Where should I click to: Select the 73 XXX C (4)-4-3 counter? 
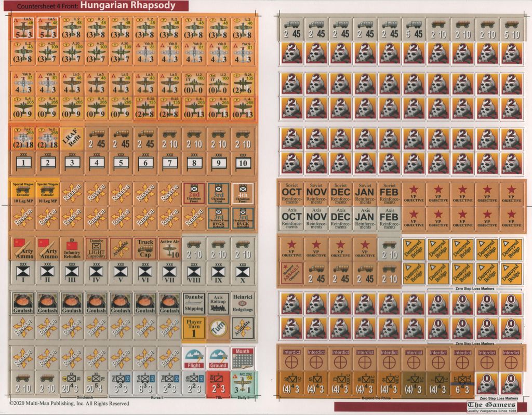[341, 383]
